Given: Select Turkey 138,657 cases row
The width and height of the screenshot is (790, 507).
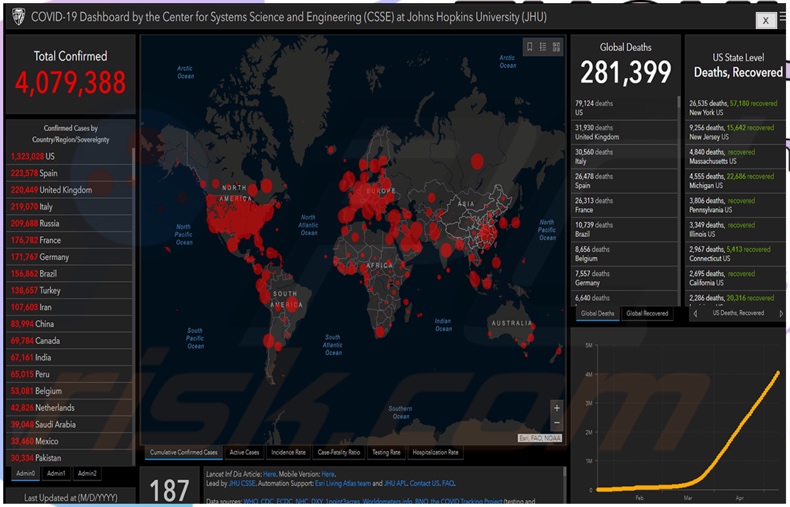Looking at the screenshot, I should pos(70,290).
